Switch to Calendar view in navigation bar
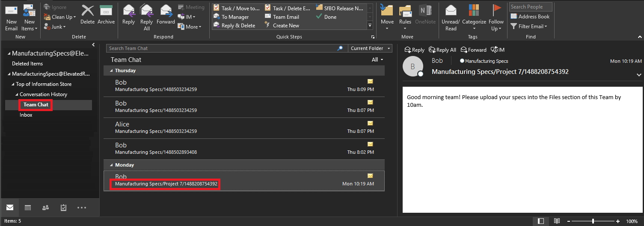Screen dimensions: 644x226 point(28,208)
